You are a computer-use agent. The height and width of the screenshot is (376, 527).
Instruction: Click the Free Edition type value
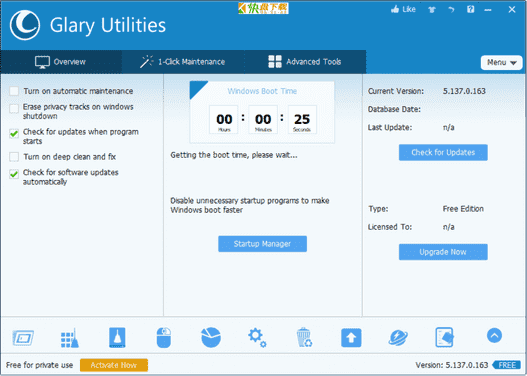[x=463, y=209]
